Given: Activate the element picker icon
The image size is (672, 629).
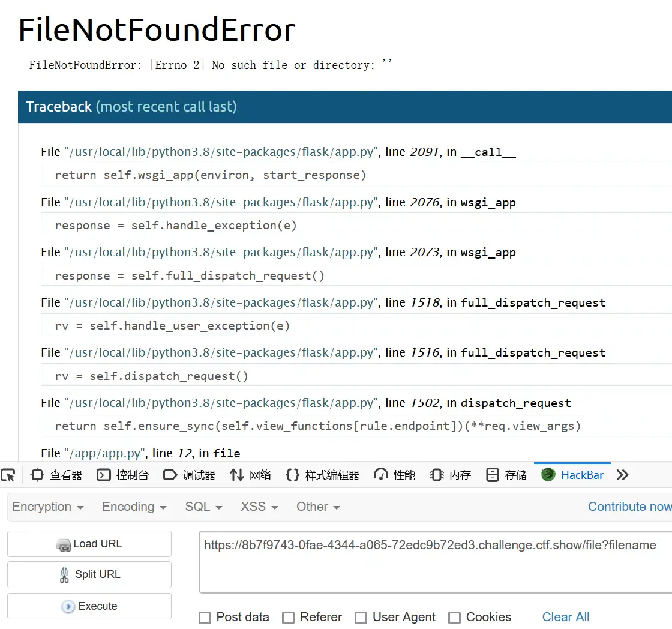Looking at the screenshot, I should 8,475.
